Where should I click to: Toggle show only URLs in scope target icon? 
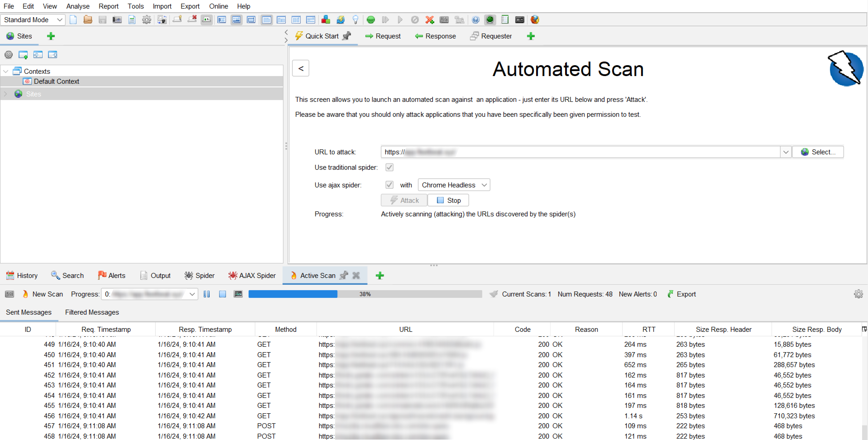8,55
